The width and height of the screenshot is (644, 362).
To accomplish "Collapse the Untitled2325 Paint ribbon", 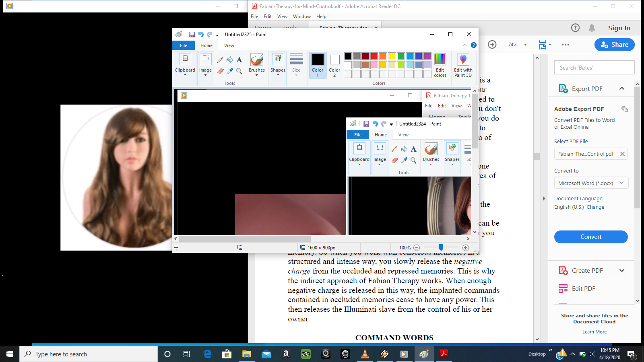I will click(x=465, y=45).
